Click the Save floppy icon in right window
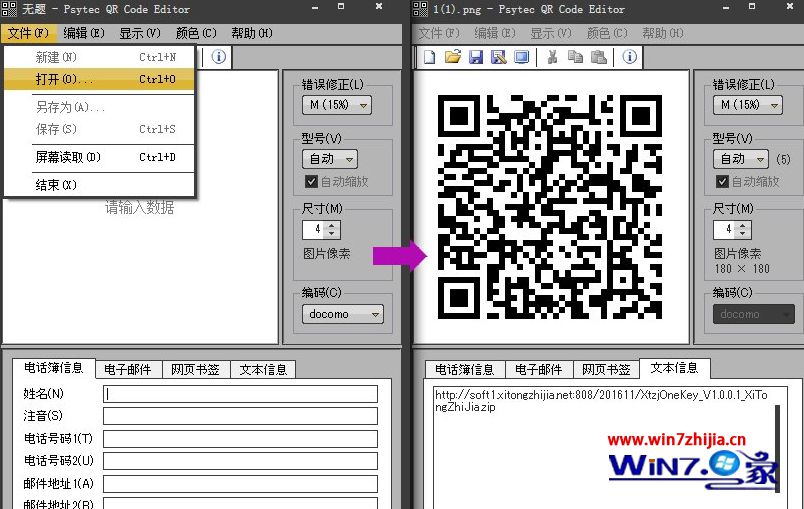804x509 pixels. point(476,57)
